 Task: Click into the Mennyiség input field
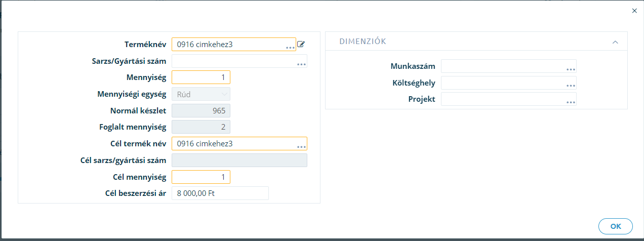click(201, 77)
